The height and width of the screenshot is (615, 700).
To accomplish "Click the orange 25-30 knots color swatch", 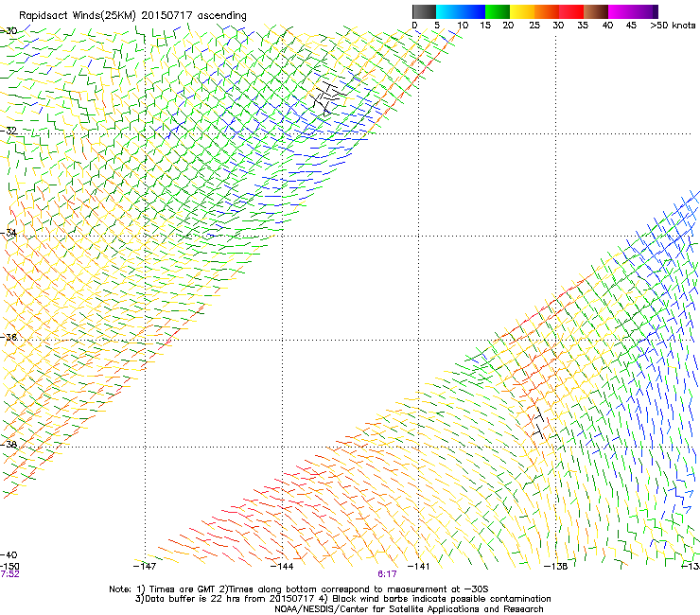I will 547,11.
